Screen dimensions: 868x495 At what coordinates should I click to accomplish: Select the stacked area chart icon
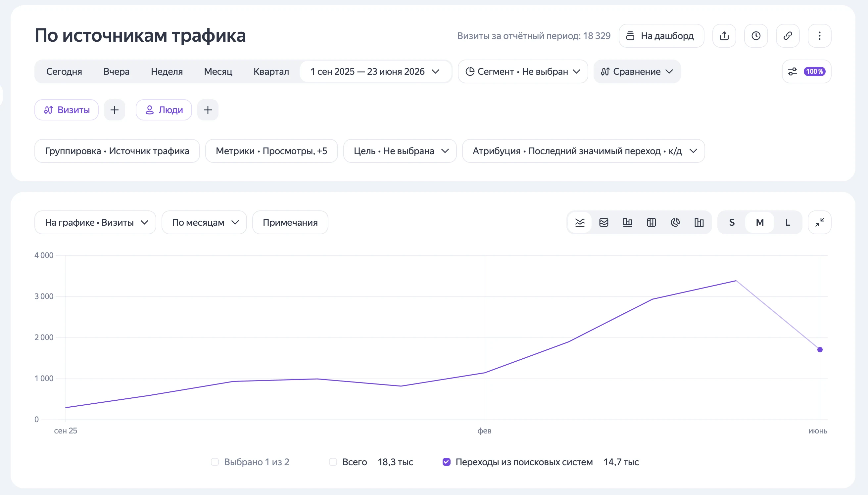[604, 222]
